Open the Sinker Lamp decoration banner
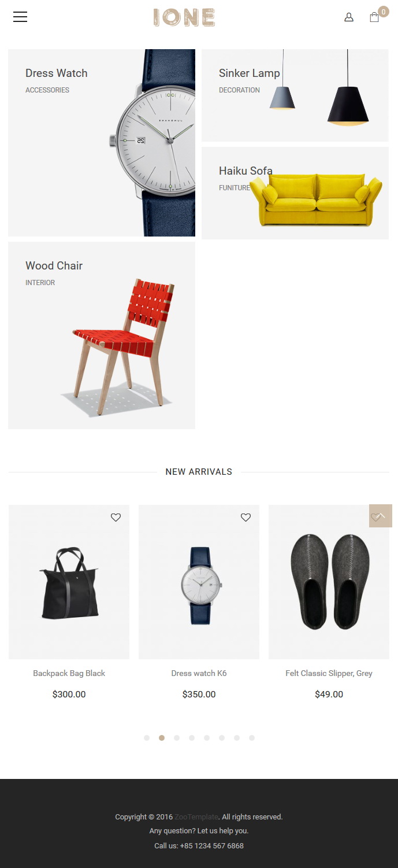Viewport: 398px width, 868px height. point(295,95)
